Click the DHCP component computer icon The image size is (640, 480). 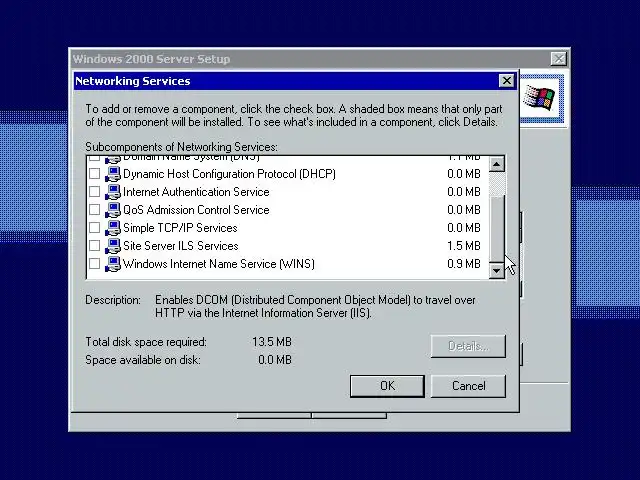pyautogui.click(x=113, y=174)
